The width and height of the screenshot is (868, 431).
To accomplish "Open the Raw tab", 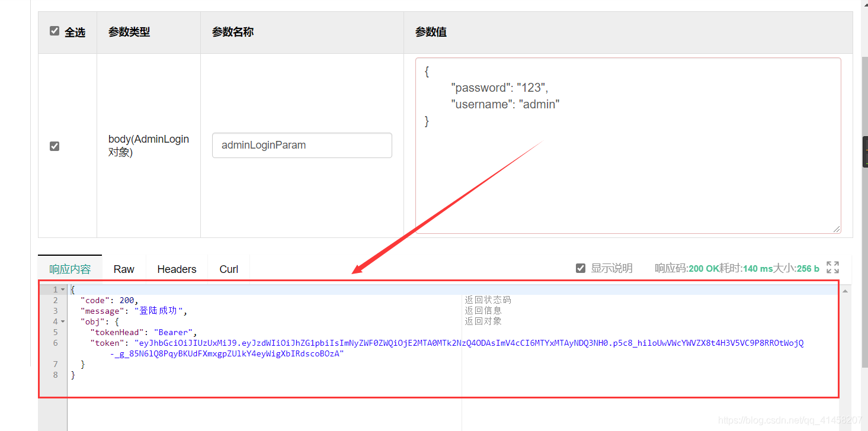I will (x=124, y=269).
